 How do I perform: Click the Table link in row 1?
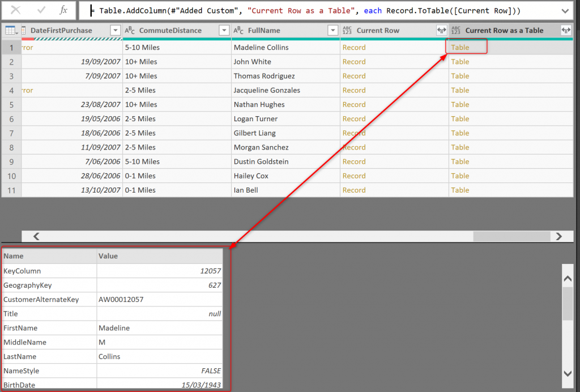pos(460,48)
